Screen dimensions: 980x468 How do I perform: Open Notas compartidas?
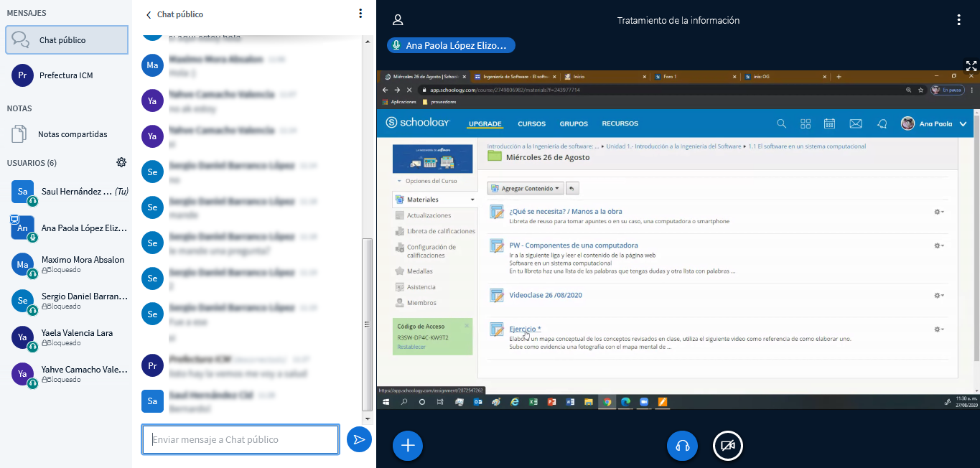point(66,134)
